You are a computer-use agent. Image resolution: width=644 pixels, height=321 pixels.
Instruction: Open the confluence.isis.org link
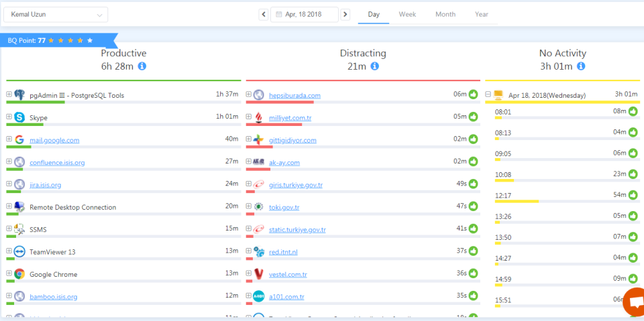tap(57, 163)
